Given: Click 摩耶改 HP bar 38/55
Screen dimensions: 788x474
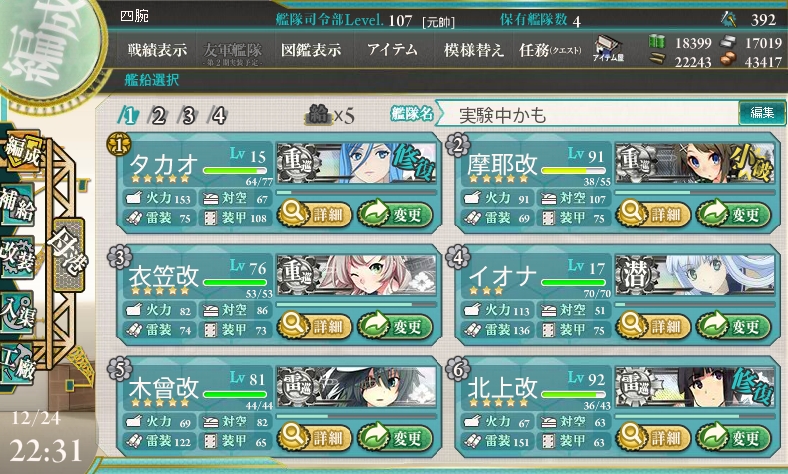Looking at the screenshot, I should tap(573, 171).
